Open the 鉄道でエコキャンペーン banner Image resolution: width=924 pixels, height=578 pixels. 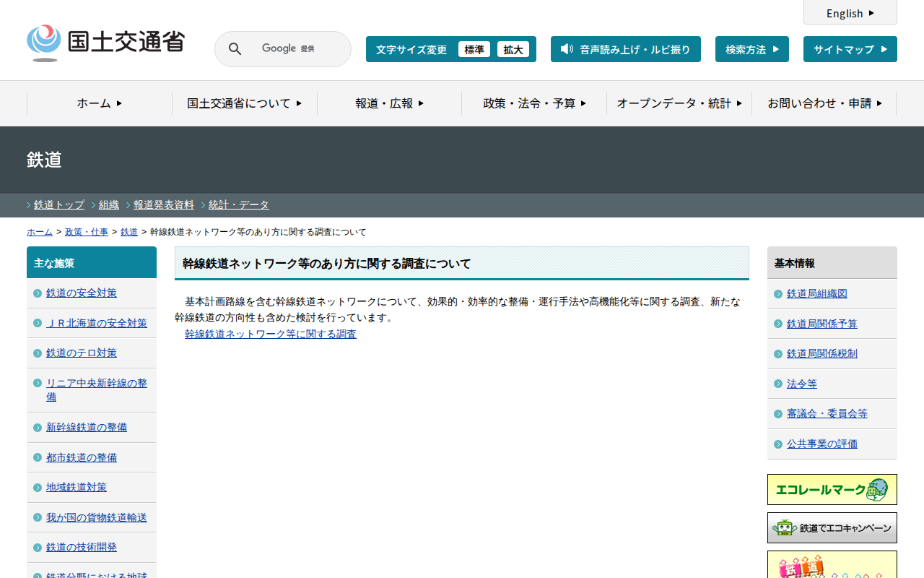(832, 528)
